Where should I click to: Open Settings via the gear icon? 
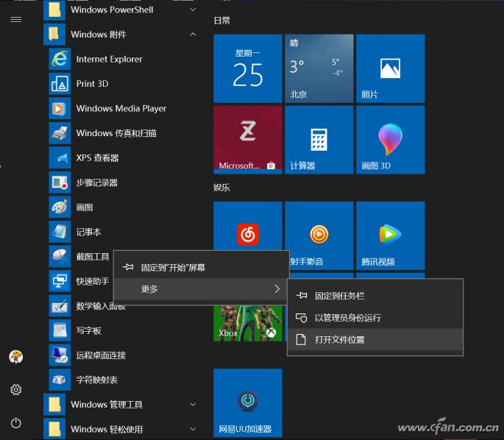point(15,389)
